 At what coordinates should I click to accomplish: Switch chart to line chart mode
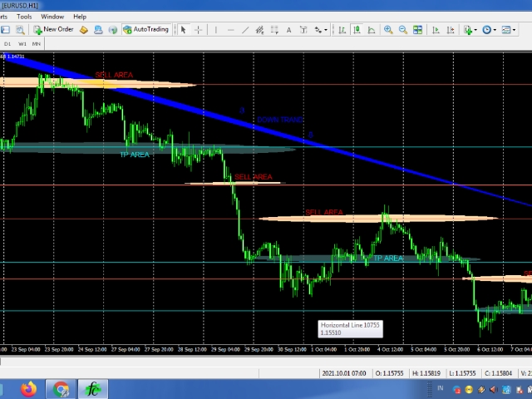pos(371,30)
